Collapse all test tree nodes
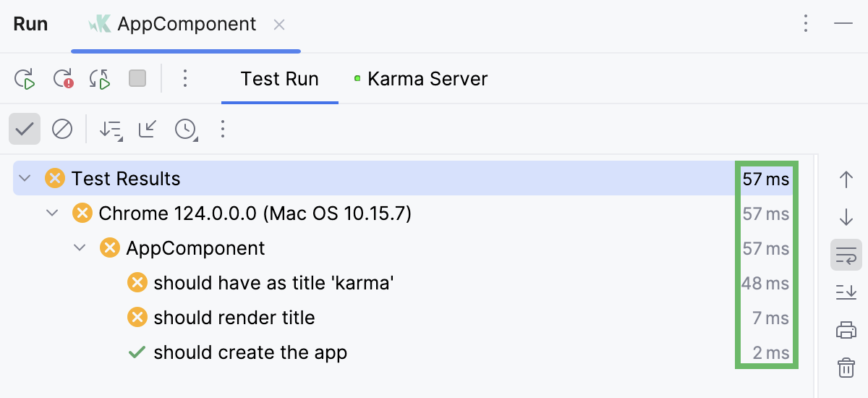This screenshot has height=398, width=868. [x=148, y=130]
